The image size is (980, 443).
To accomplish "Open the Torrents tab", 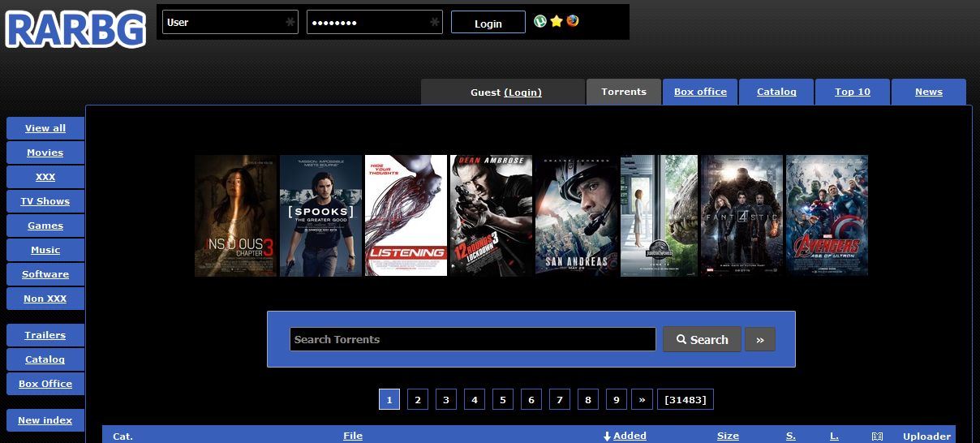I will [624, 92].
